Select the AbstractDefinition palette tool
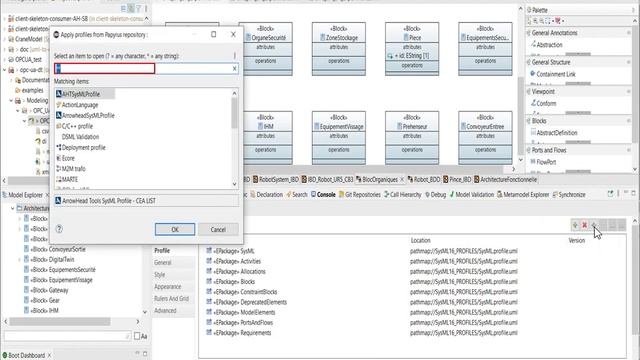 tap(553, 133)
